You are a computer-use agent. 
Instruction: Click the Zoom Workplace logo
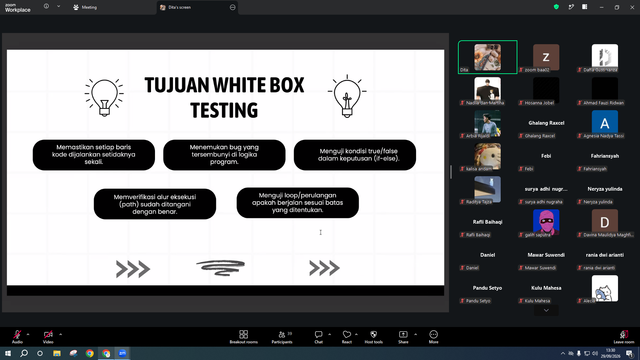coord(18,8)
